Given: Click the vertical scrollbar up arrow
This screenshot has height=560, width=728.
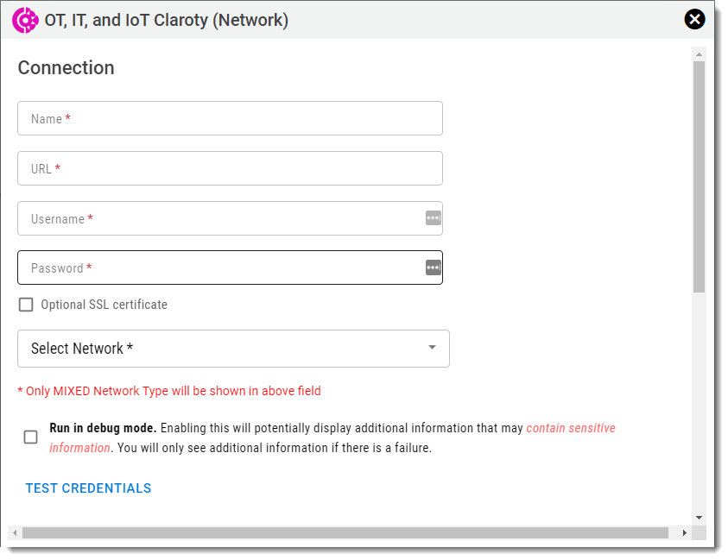Looking at the screenshot, I should 700,53.
